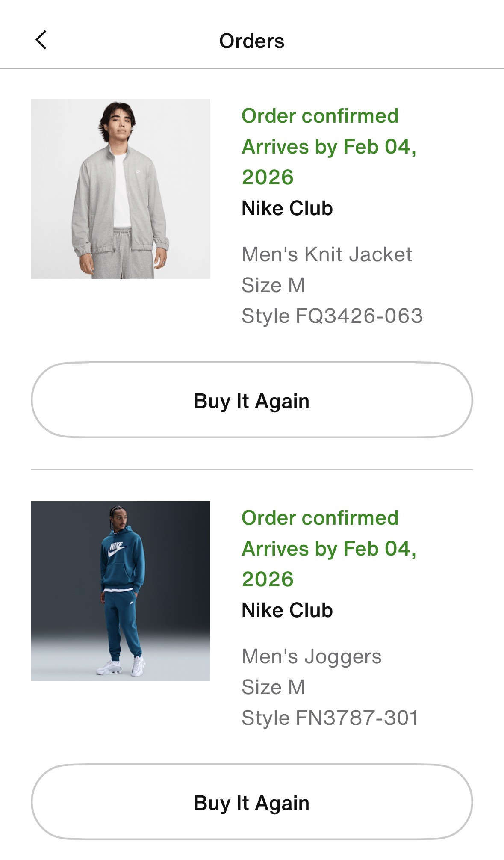Click the Orders page title
This screenshot has width=504, height=860.
click(252, 41)
